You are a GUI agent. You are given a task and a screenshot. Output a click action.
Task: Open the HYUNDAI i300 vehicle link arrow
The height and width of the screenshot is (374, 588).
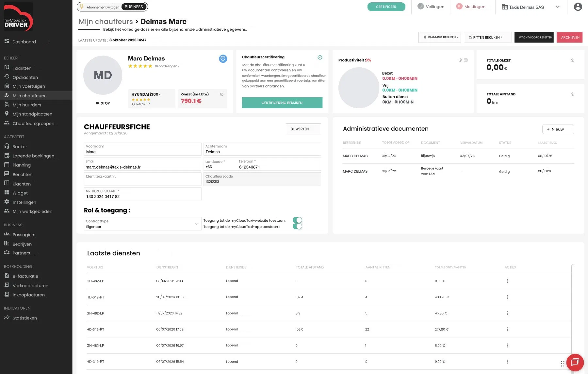146,94
